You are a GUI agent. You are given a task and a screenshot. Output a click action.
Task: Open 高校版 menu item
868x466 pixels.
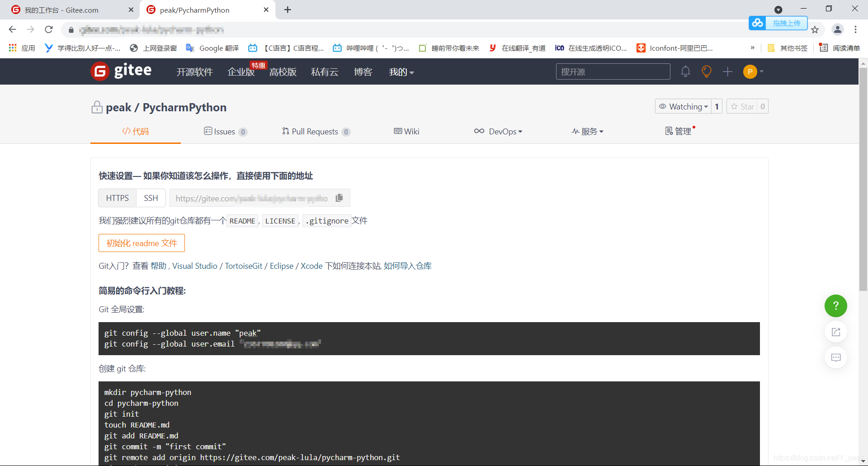pos(283,72)
